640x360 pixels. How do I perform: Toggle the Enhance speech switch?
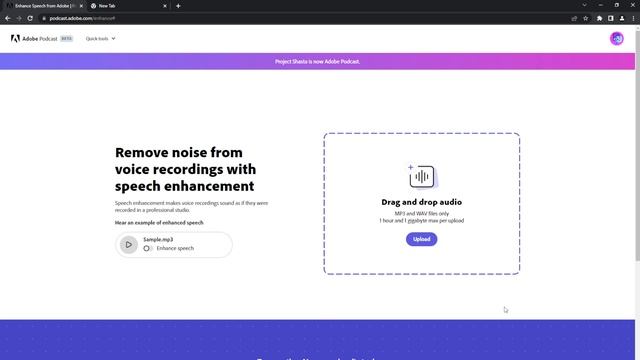[x=147, y=248]
